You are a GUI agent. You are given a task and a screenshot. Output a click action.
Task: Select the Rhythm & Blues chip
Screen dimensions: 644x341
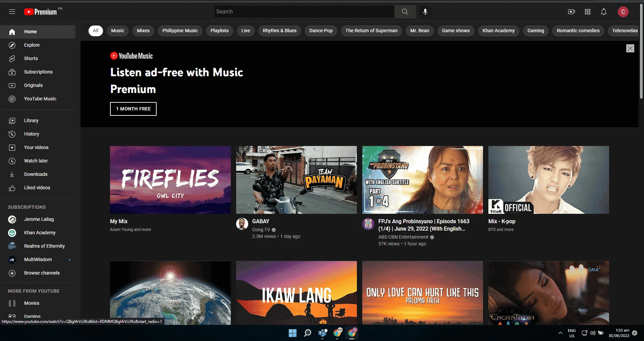280,31
